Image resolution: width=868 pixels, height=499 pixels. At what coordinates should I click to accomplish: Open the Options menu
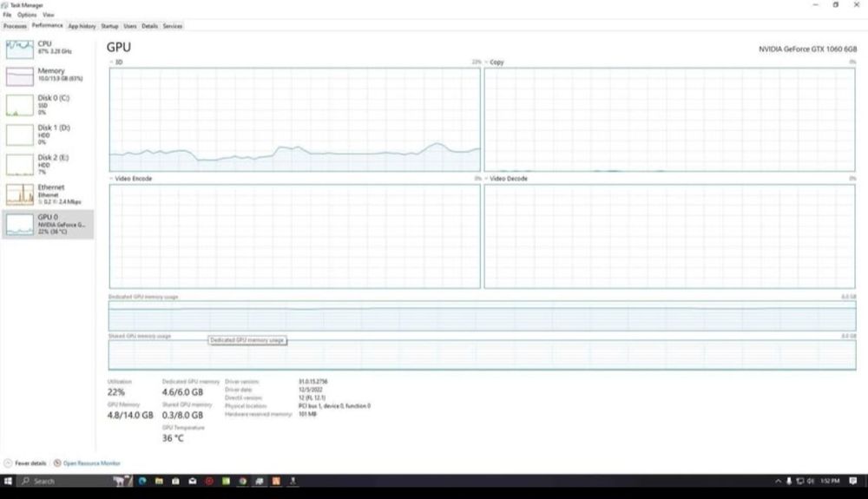[27, 15]
